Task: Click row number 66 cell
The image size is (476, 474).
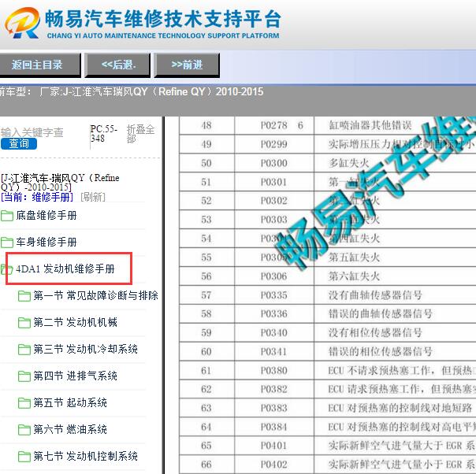Action: 206,465
